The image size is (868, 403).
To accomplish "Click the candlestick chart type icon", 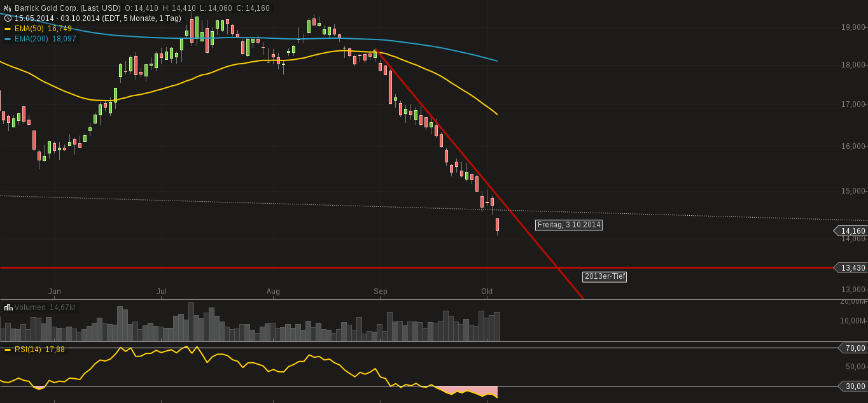I will click(x=7, y=8).
